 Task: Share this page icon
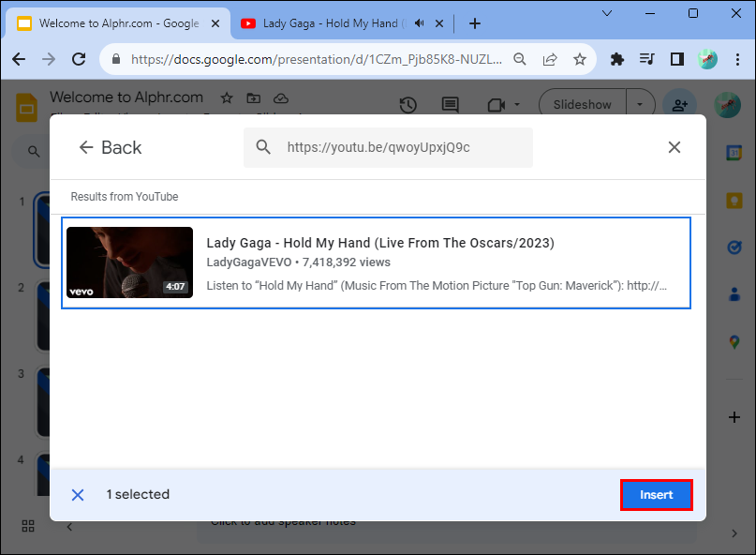[550, 59]
